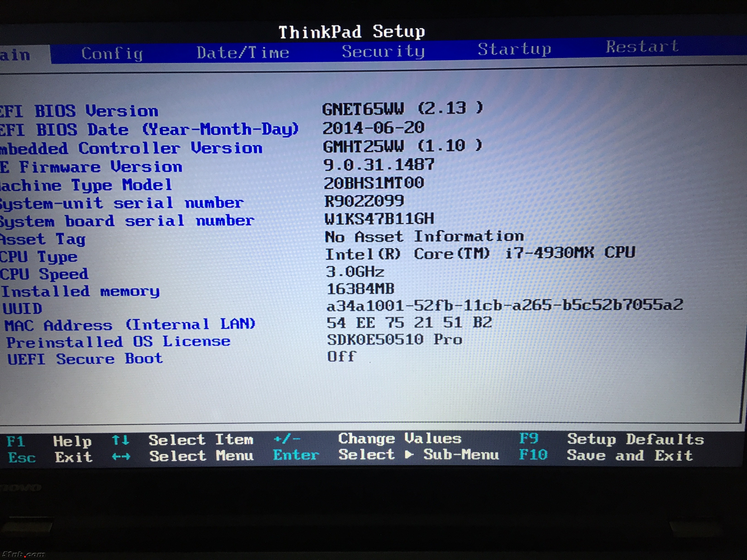Click F9 Setup Defaults label
The height and width of the screenshot is (560, 747).
coord(528,439)
